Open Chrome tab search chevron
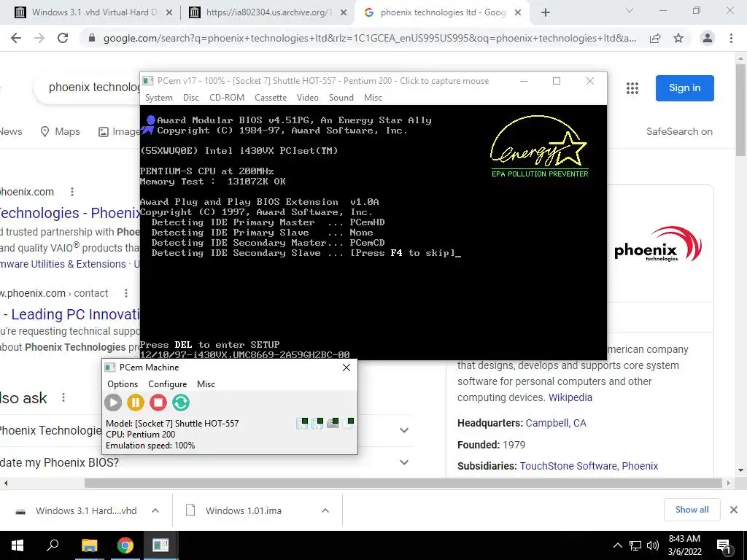747x560 pixels. (630, 10)
